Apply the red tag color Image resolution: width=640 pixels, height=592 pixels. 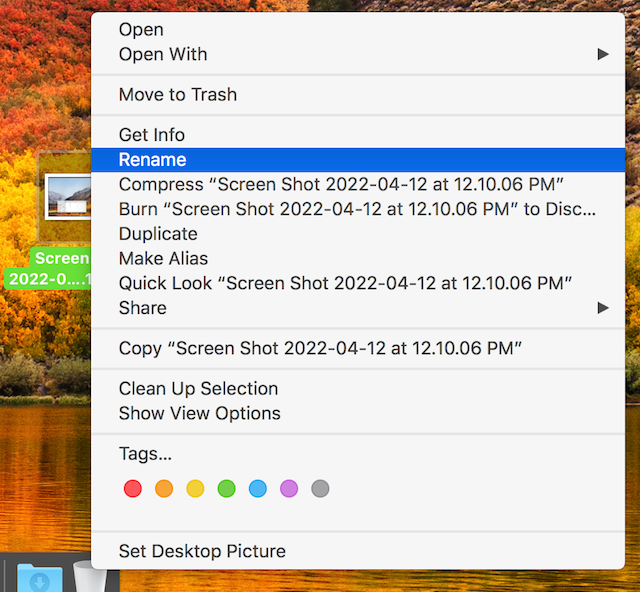tap(133, 489)
